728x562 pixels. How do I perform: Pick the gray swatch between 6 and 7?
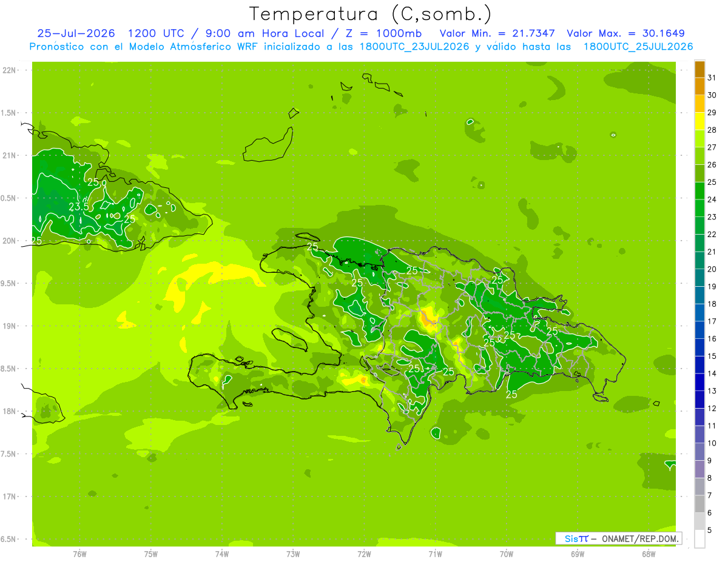pos(699,504)
